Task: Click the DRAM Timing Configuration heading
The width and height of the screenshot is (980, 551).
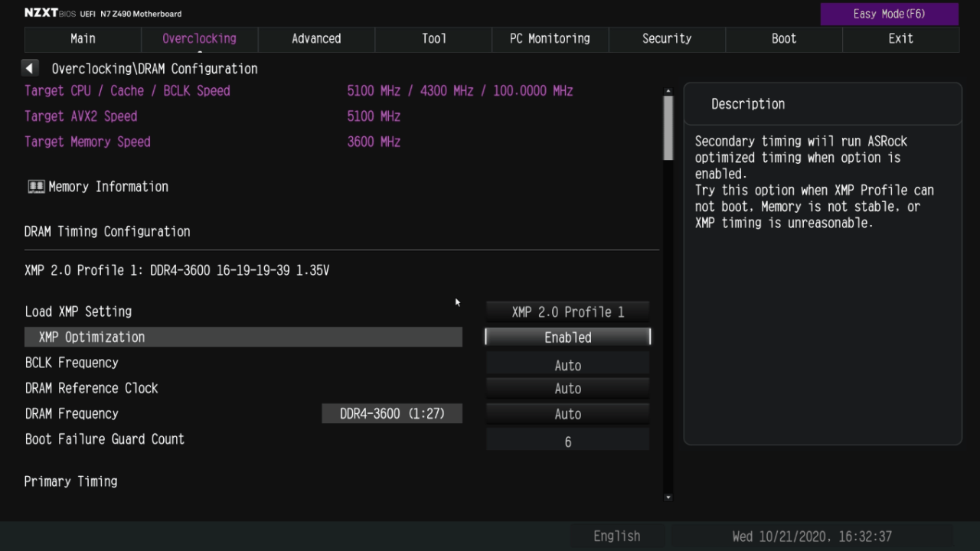Action: tap(107, 231)
